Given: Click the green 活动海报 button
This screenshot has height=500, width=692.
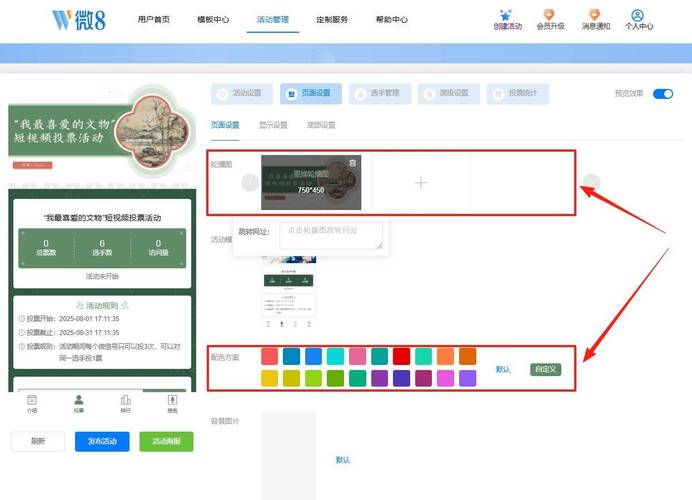Looking at the screenshot, I should 166,441.
